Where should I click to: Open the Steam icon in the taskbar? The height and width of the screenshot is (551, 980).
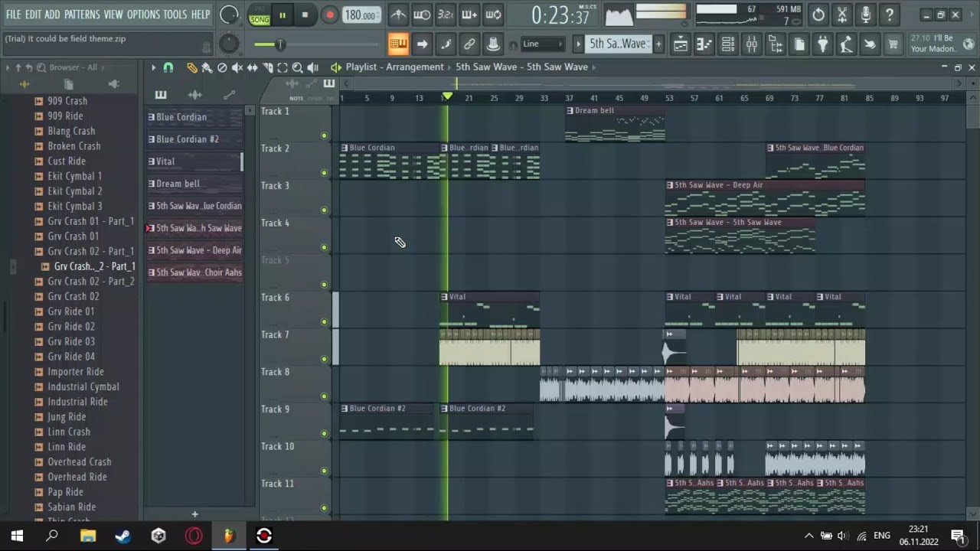123,536
